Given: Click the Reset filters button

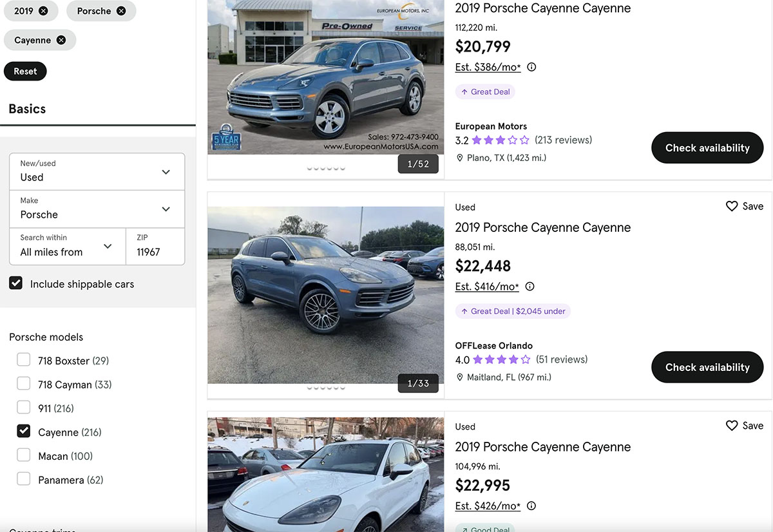Looking at the screenshot, I should pyautogui.click(x=25, y=71).
